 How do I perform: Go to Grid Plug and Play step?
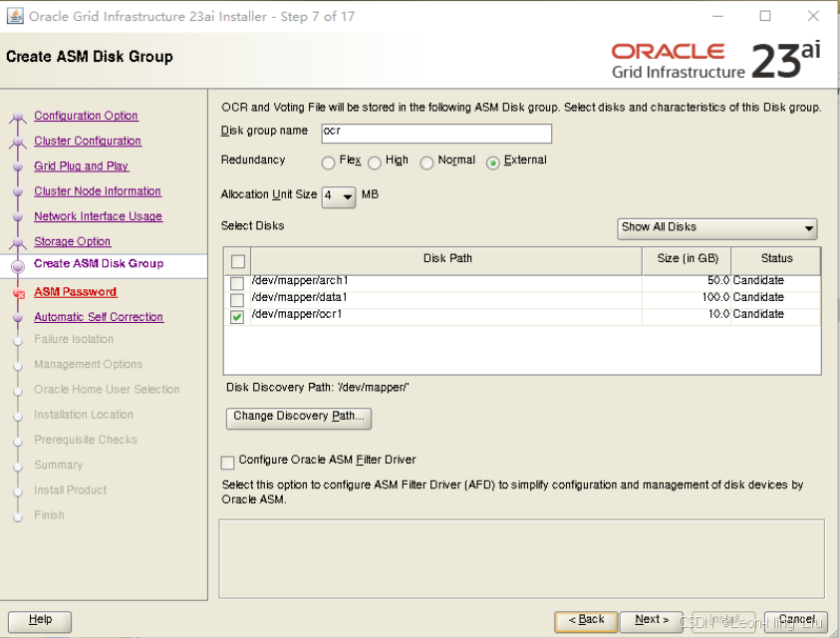pyautogui.click(x=81, y=166)
